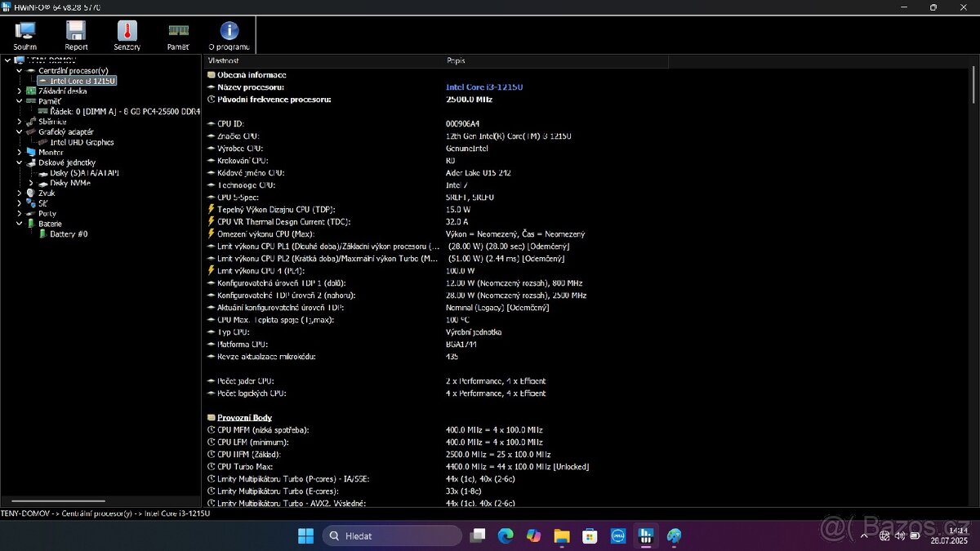The height and width of the screenshot is (551, 980).
Task: Collapse the Baterie tree branch
Action: 18,223
